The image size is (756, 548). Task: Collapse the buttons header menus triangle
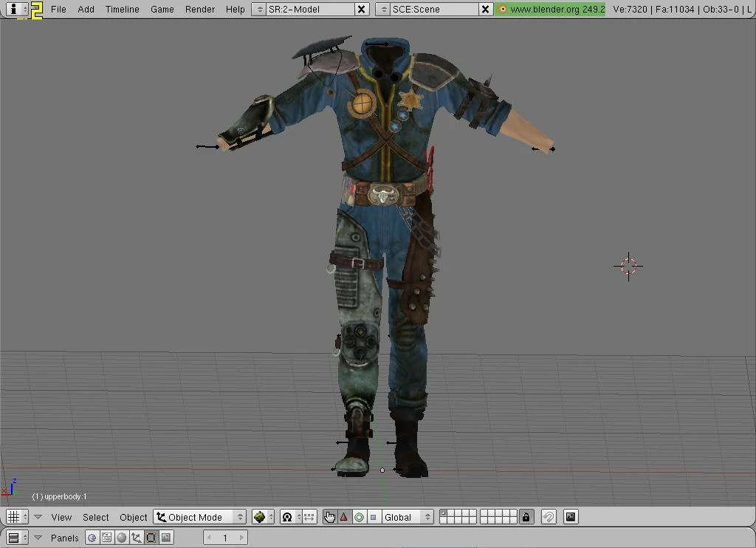[x=38, y=538]
